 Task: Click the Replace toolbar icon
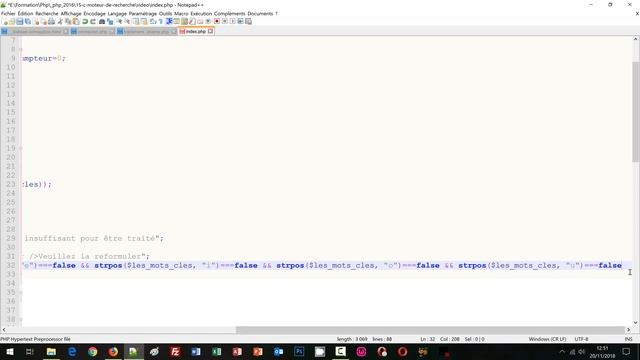(x=110, y=22)
